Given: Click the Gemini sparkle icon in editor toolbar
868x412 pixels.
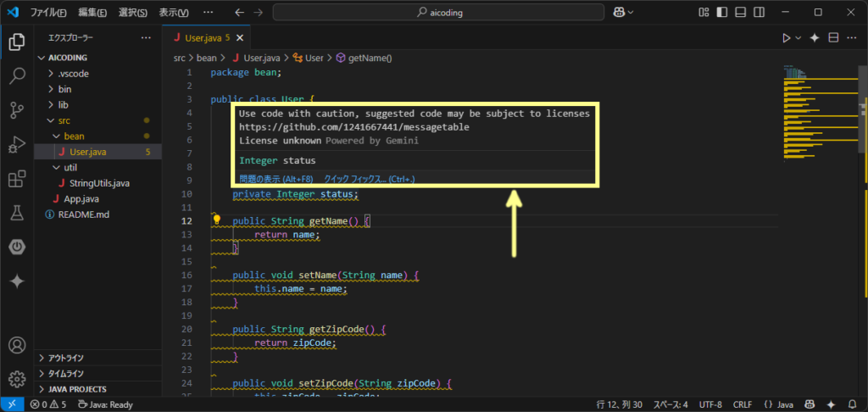Looking at the screenshot, I should (x=815, y=37).
